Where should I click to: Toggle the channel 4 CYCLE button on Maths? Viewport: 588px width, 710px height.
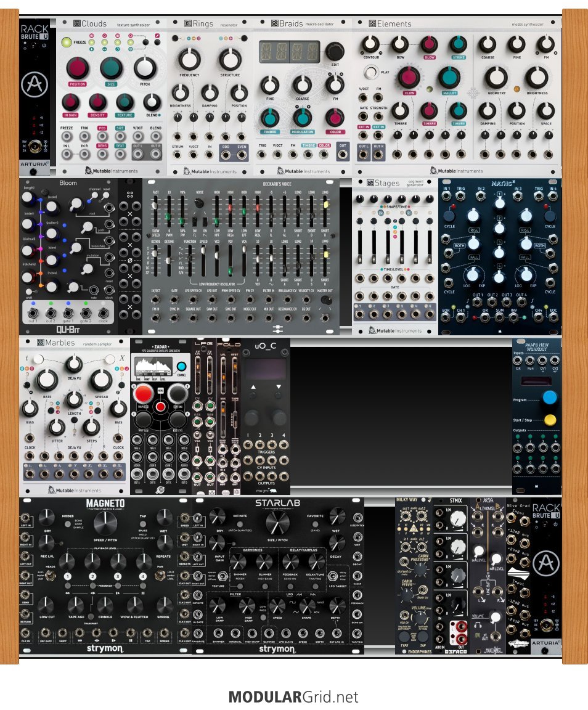(550, 216)
